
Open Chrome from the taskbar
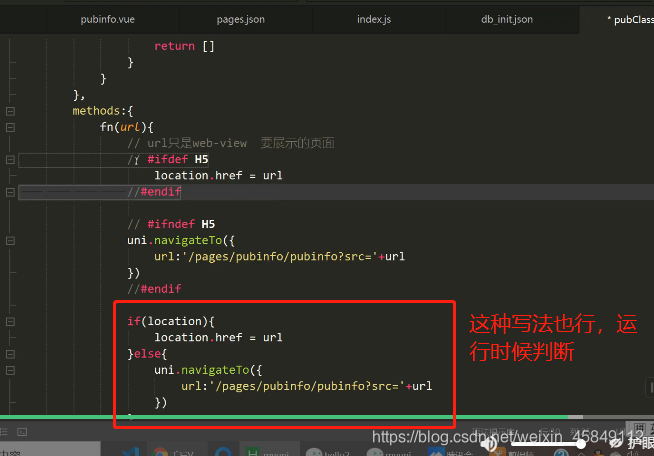[x=160, y=452]
